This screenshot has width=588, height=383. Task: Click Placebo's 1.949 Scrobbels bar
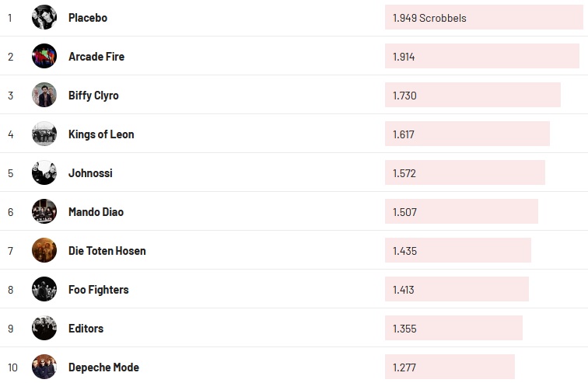click(x=483, y=17)
